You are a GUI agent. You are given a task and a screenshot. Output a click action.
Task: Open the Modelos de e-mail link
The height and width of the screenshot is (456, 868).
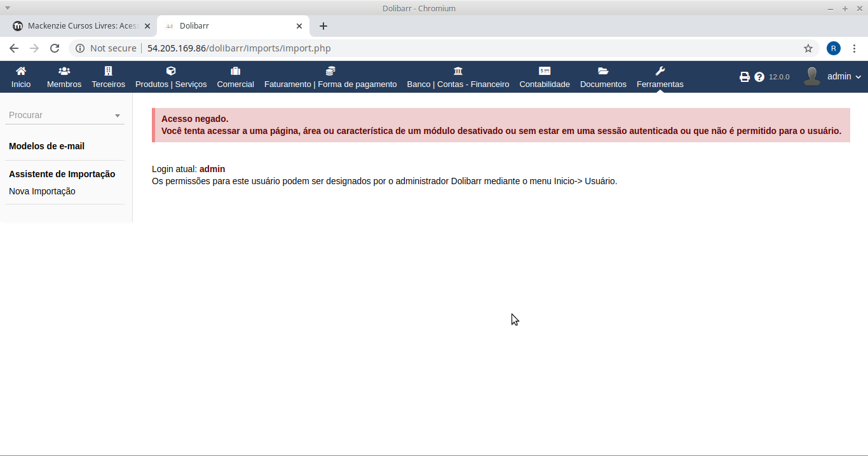coord(46,146)
